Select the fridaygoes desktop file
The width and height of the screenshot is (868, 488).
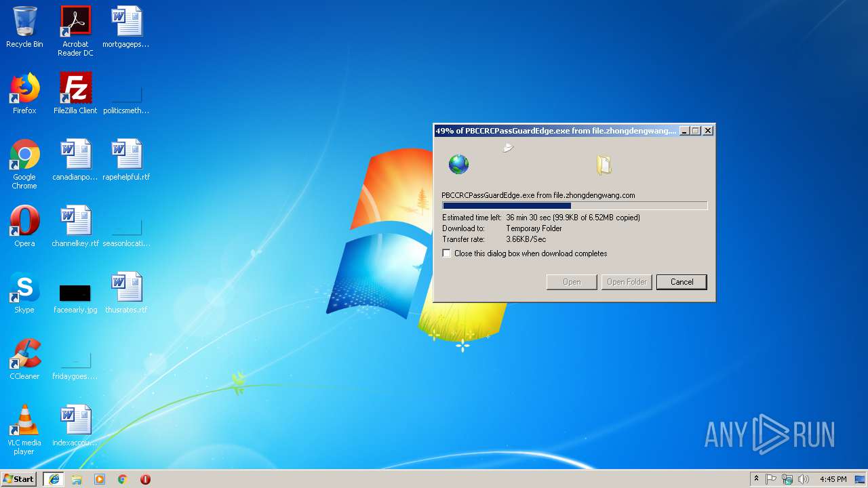[x=75, y=366]
